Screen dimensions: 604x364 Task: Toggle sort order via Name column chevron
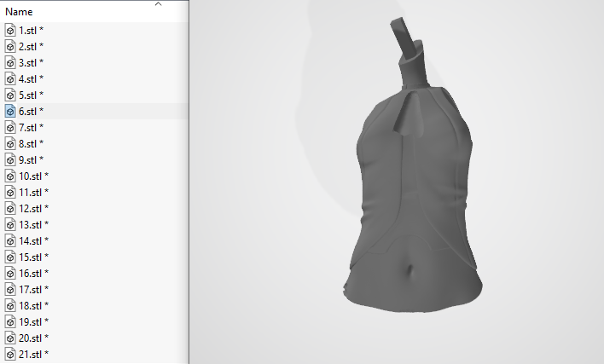158,4
